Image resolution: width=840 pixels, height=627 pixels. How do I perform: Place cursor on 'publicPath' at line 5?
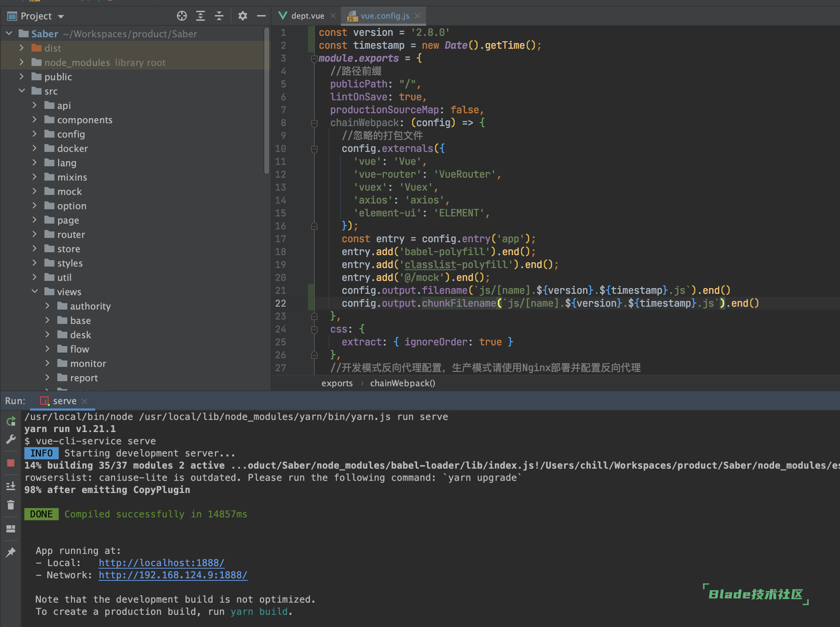coord(358,84)
